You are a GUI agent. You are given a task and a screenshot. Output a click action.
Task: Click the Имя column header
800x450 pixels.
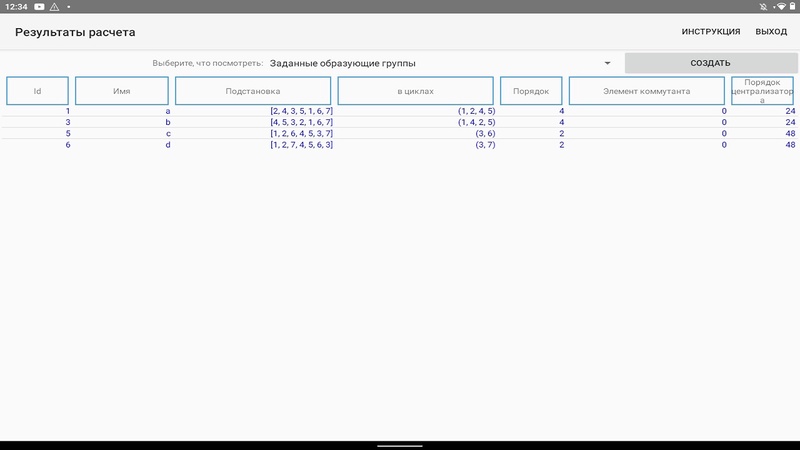tap(122, 91)
